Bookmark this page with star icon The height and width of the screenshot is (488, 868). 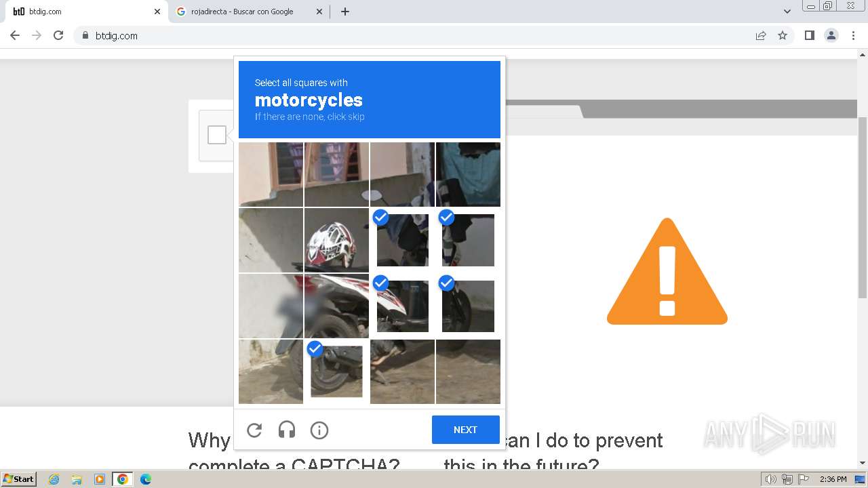point(783,36)
